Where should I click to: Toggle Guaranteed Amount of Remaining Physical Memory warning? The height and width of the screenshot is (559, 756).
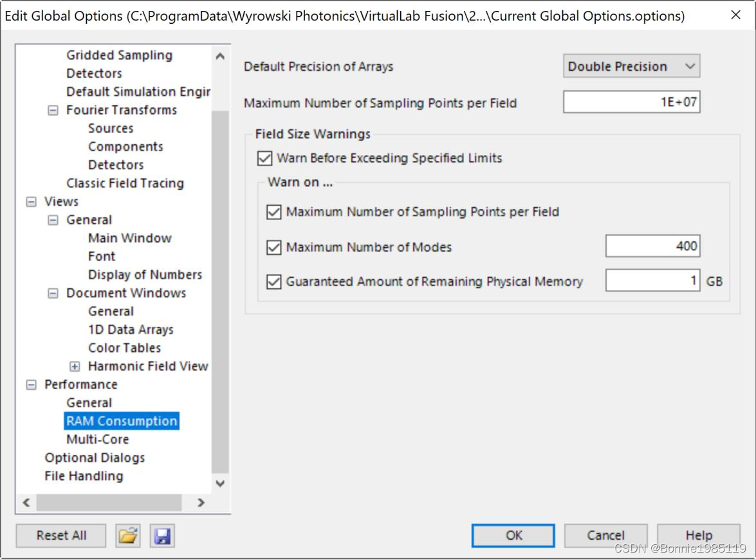pos(275,280)
